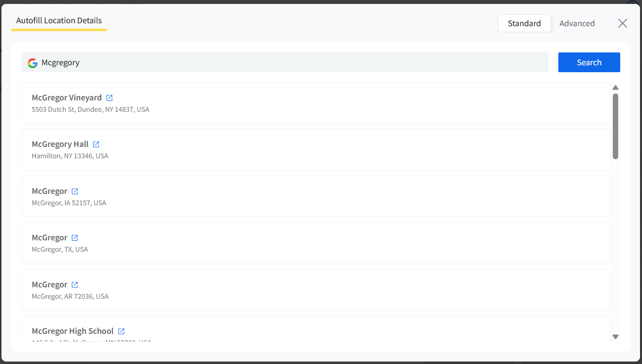Click the scroll down arrow

(x=616, y=337)
